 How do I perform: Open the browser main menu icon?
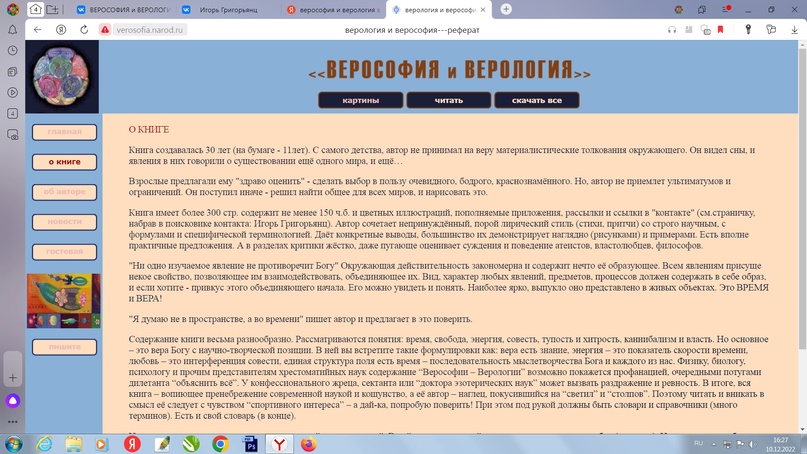[726, 9]
